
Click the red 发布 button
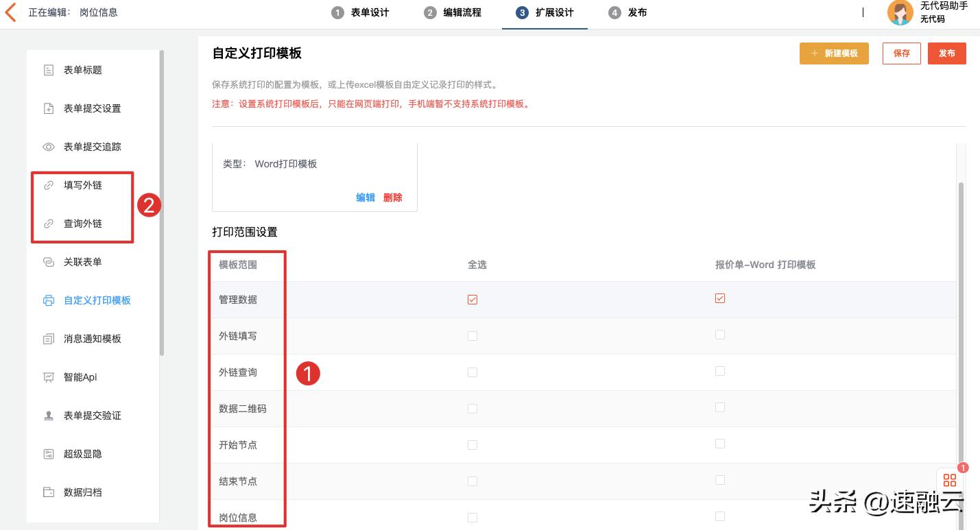point(947,53)
